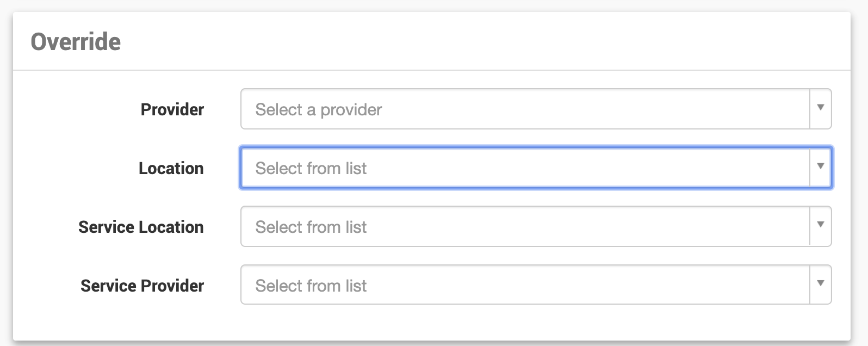
Task: Click the Override panel heading
Action: click(x=76, y=42)
